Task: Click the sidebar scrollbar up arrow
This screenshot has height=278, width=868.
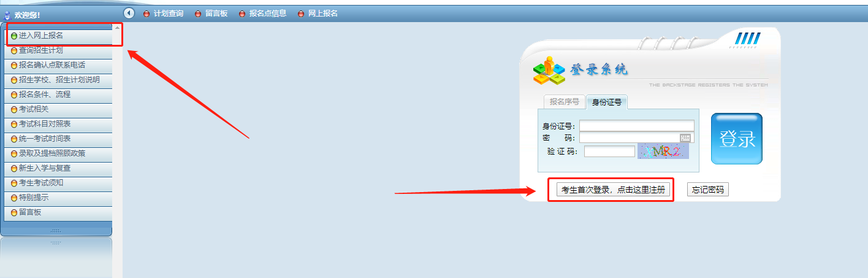Action: pos(117,28)
